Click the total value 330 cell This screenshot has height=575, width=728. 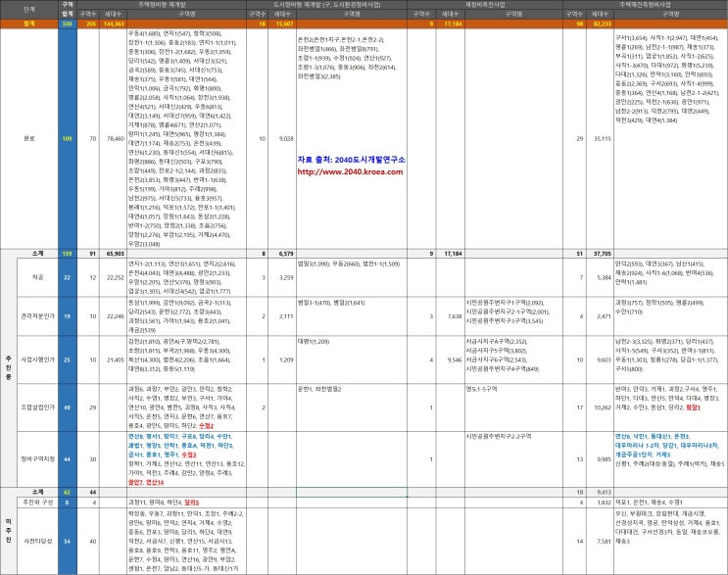click(68, 24)
